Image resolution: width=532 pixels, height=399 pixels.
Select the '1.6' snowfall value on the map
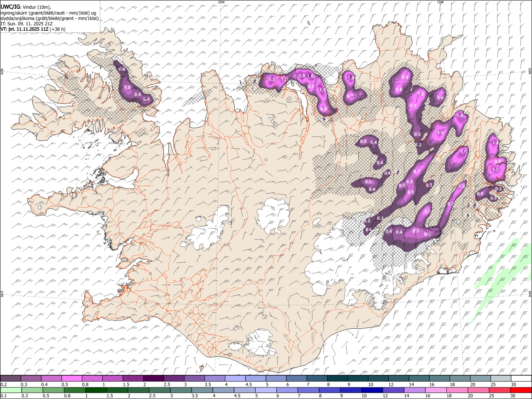(x=460, y=116)
